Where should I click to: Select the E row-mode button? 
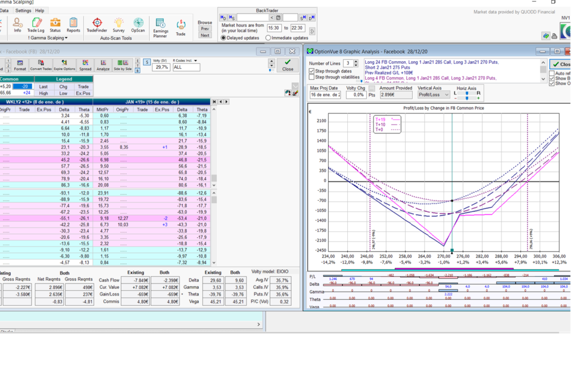click(138, 61)
